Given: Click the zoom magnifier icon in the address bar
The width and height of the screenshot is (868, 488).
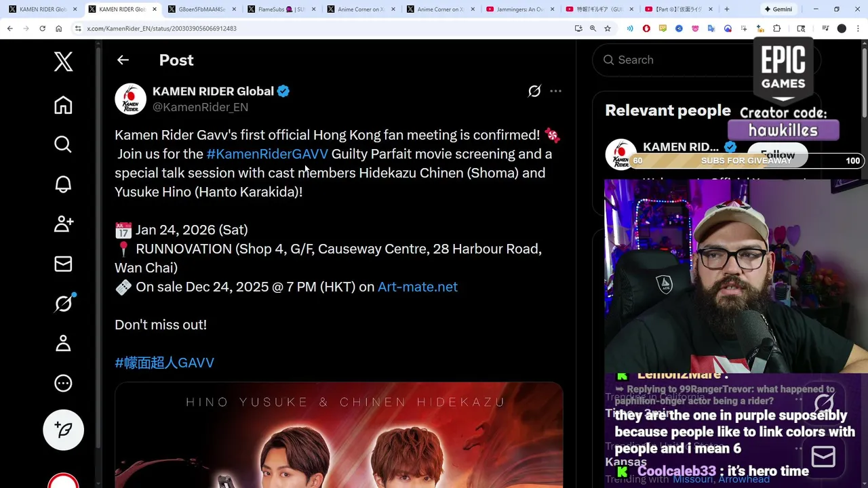Looking at the screenshot, I should coord(593,28).
